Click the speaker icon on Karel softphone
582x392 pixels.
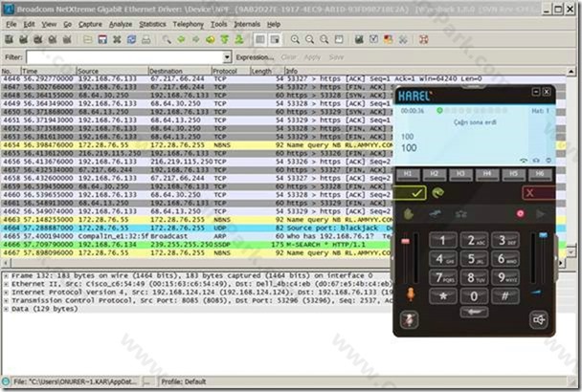(539, 319)
